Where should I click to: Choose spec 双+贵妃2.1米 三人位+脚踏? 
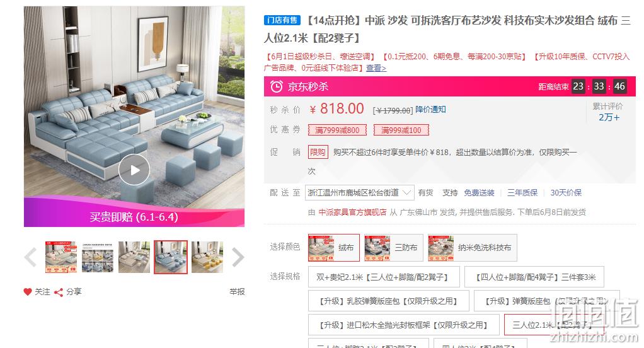(384, 277)
